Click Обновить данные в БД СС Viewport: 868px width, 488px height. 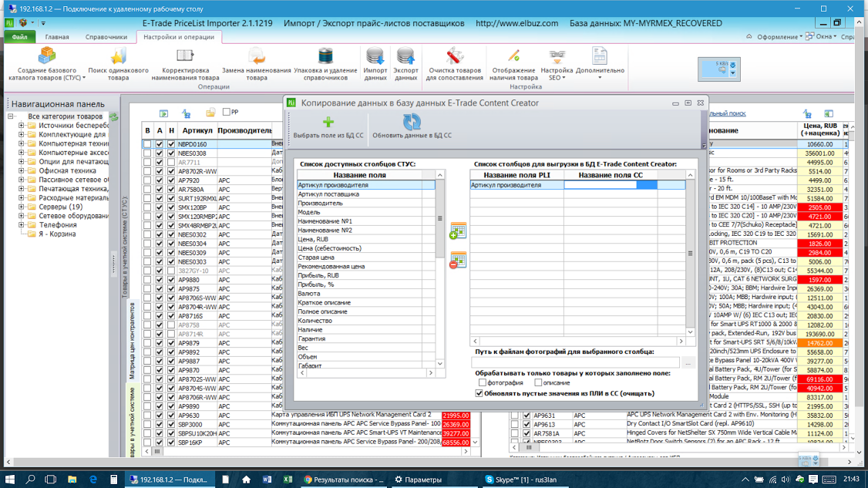[x=412, y=127]
